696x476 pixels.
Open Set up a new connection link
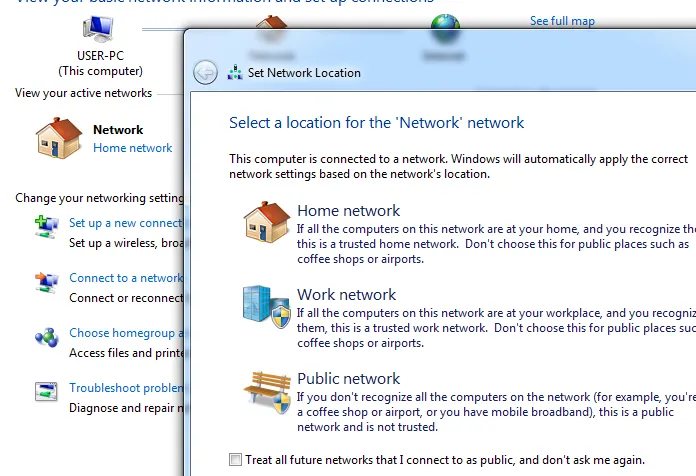click(x=126, y=223)
